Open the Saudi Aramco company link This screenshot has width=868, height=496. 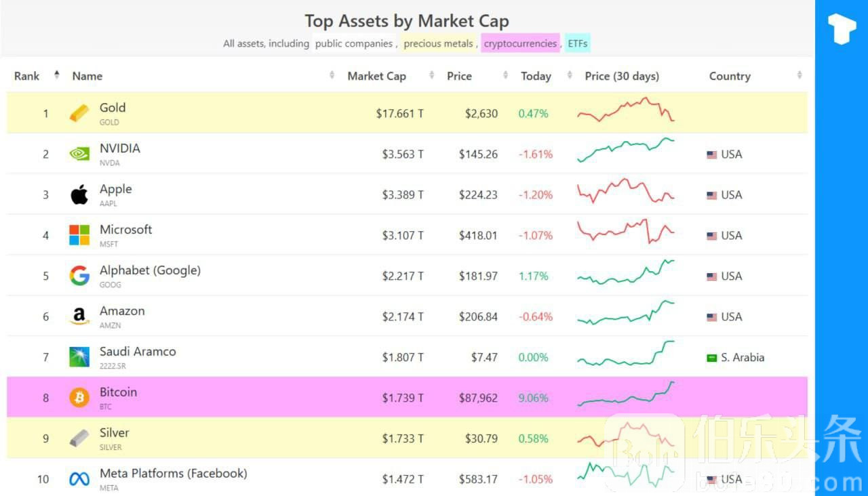(138, 351)
